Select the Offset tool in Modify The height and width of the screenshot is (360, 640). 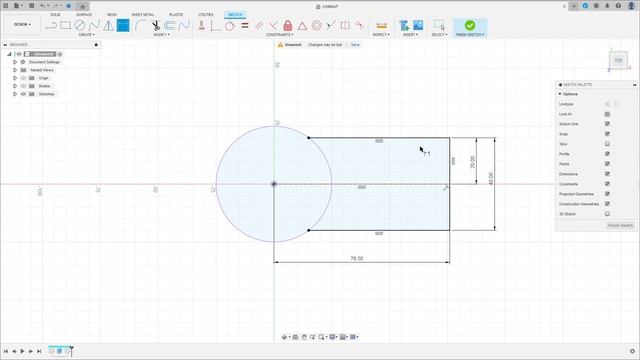pos(169,25)
